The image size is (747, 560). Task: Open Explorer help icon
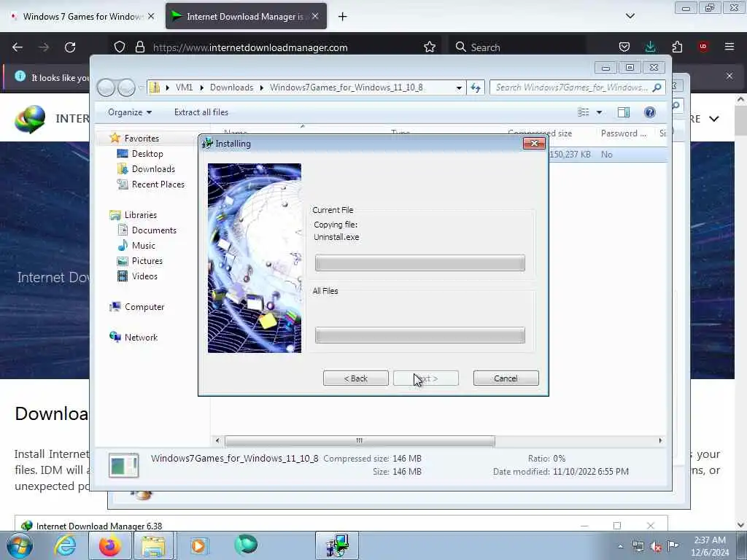pos(649,112)
